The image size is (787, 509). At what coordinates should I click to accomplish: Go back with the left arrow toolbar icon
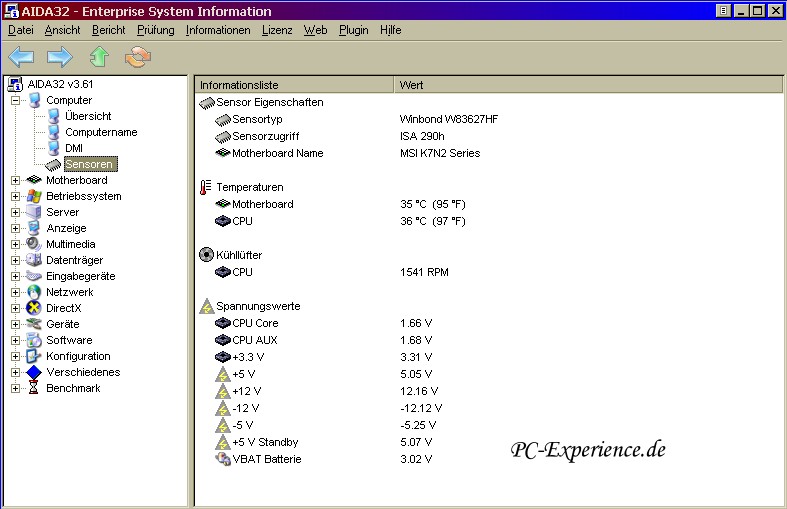[21, 57]
